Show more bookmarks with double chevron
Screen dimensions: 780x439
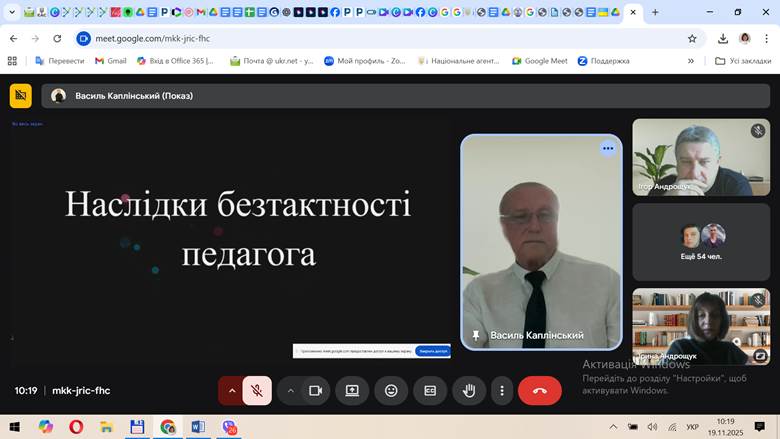click(x=691, y=61)
